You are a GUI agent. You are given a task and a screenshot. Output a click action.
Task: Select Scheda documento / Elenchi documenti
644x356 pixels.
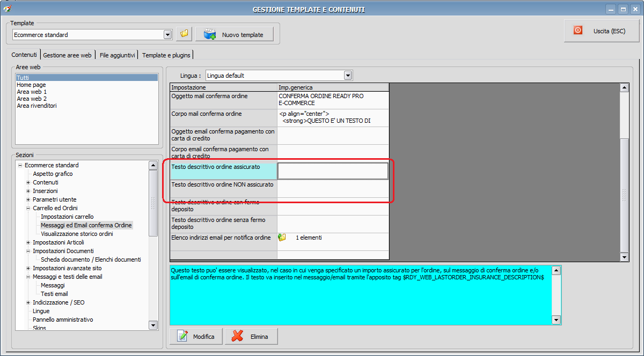91,259
